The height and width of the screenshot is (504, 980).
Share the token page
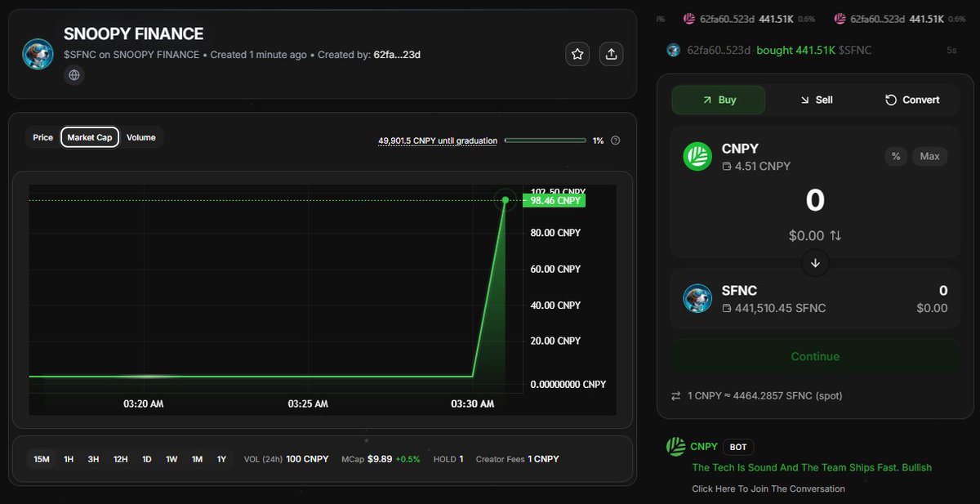[611, 53]
